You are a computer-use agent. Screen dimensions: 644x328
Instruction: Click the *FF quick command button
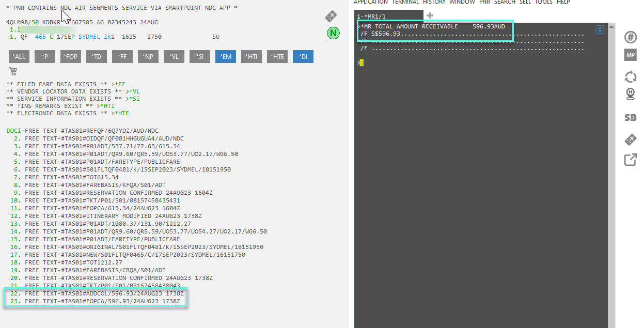coord(122,57)
